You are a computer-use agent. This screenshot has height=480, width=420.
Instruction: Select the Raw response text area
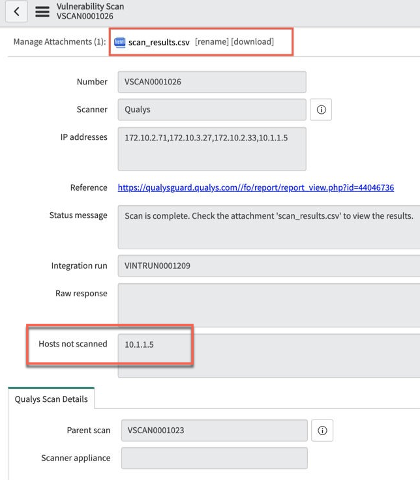click(269, 305)
